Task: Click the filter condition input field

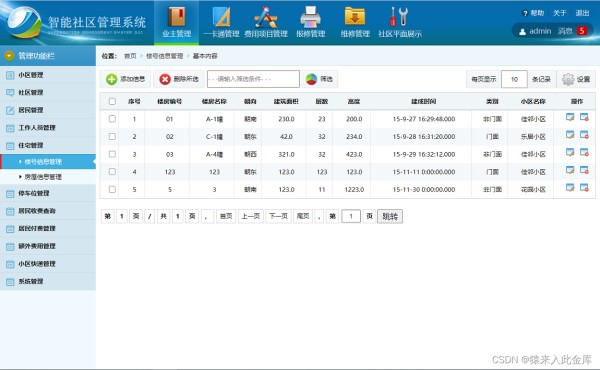Action: [x=253, y=79]
